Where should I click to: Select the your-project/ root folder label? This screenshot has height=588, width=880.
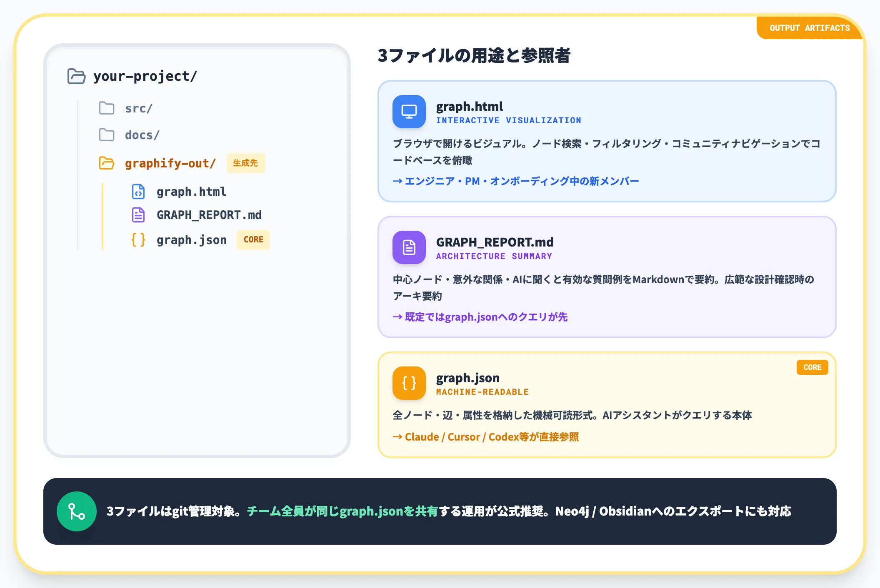click(145, 76)
